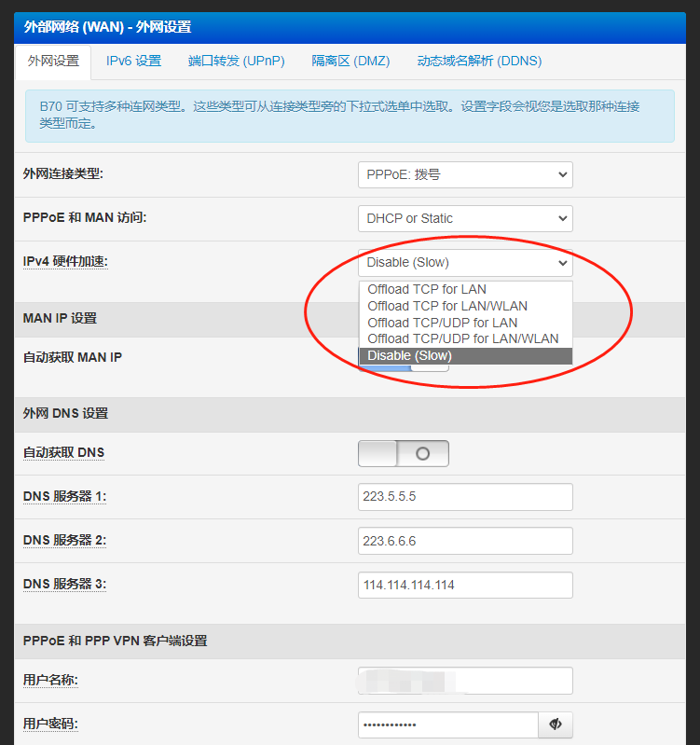The image size is (700, 745).
Task: Focus the DNS 服务器 2 field
Action: (x=464, y=541)
